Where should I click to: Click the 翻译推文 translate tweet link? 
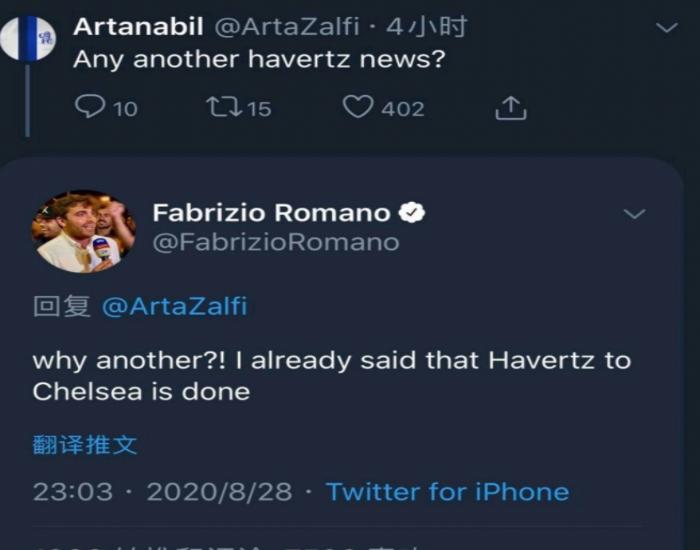tap(85, 445)
